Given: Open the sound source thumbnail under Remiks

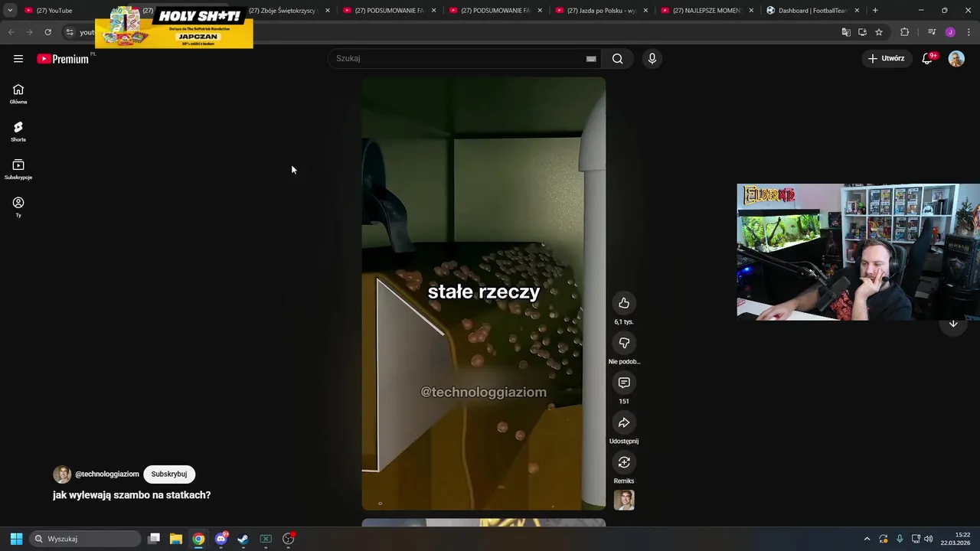Looking at the screenshot, I should click(624, 500).
